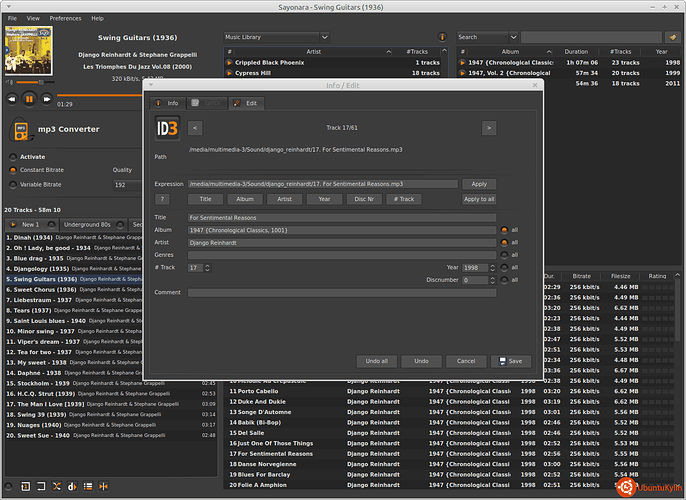Open the Info / Edit dialog title menu arrow
Image resolution: width=686 pixels, height=500 pixels.
click(151, 85)
